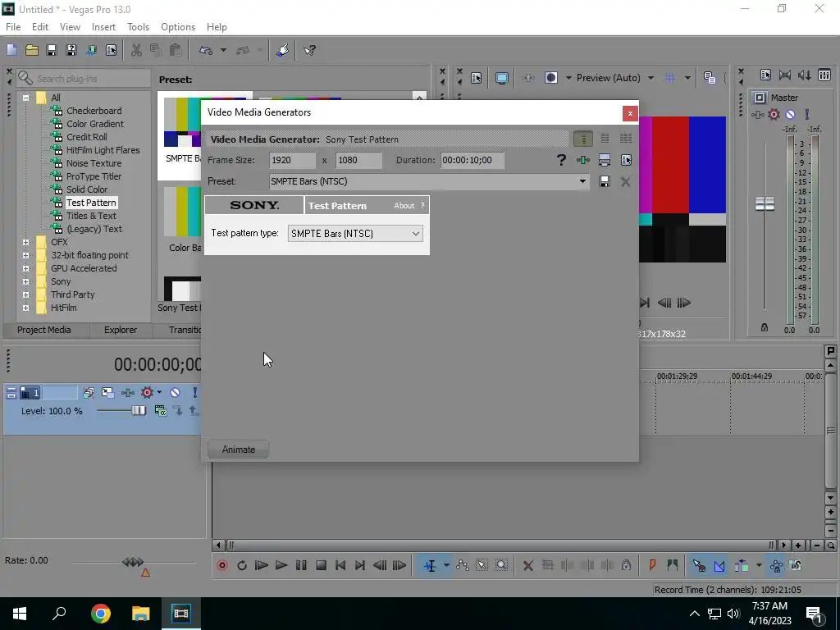Go to start using the transport bar
The image size is (840, 630).
point(340,565)
